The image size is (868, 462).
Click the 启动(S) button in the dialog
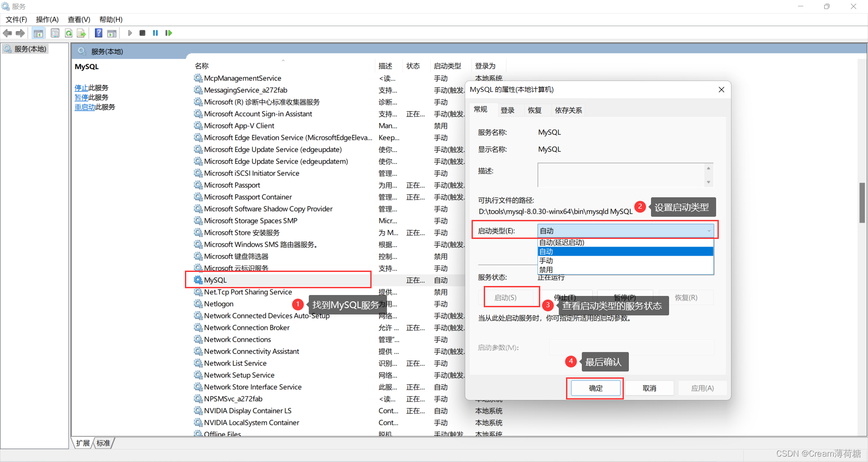pyautogui.click(x=505, y=298)
